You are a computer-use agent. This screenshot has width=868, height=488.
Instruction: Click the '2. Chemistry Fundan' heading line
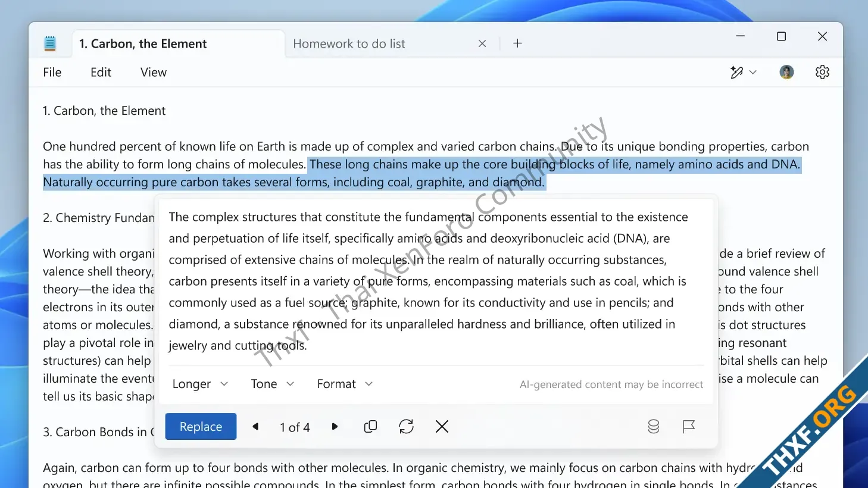tap(98, 218)
